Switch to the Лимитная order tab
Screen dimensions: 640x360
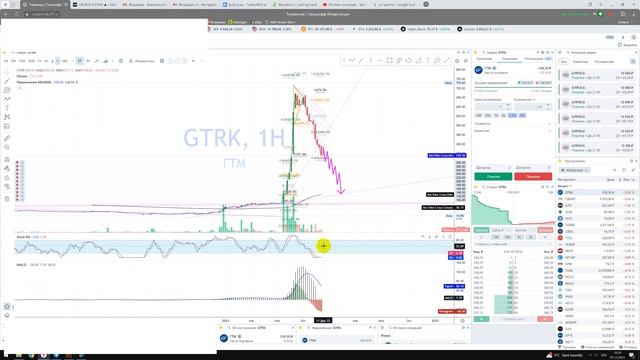pos(509,59)
